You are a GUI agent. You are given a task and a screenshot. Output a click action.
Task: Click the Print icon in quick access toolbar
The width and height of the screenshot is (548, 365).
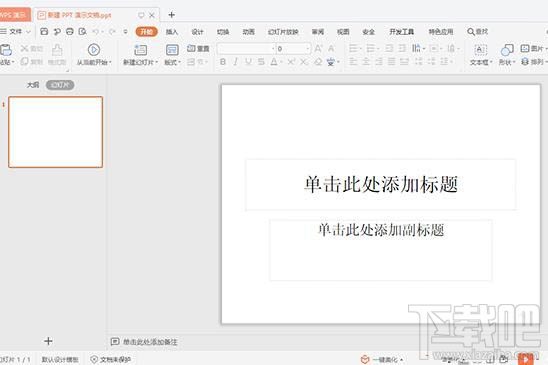(x=70, y=31)
